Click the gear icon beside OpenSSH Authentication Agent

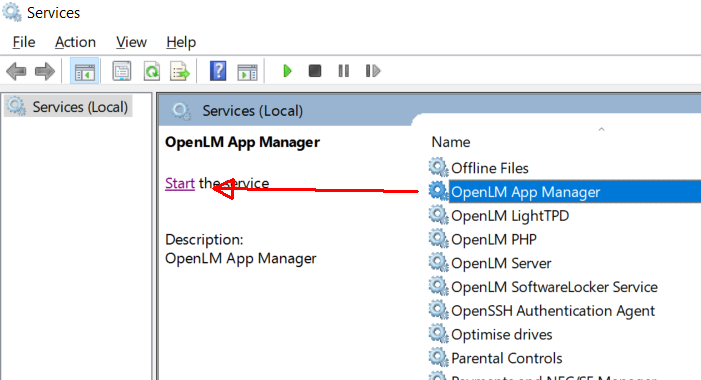click(x=438, y=310)
